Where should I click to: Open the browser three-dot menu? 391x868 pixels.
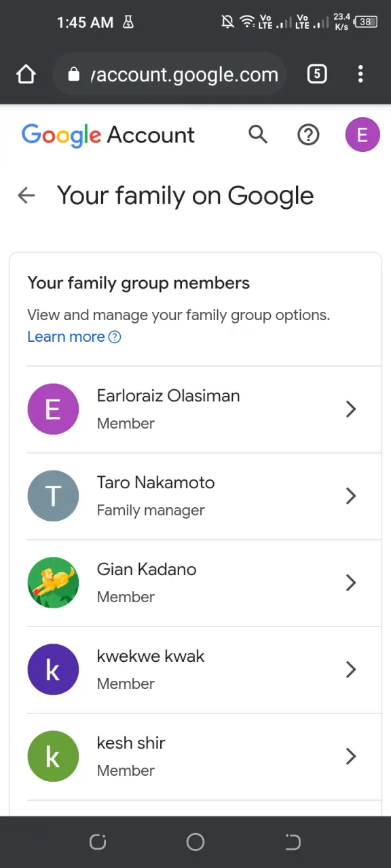pos(360,74)
